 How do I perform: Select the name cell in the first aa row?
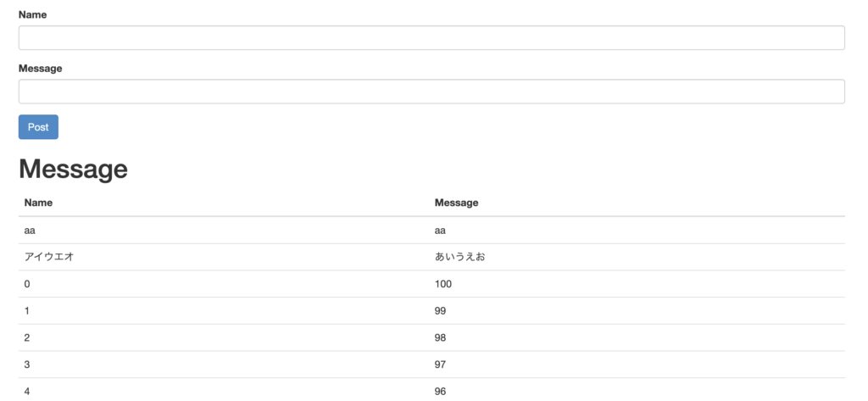click(224, 230)
